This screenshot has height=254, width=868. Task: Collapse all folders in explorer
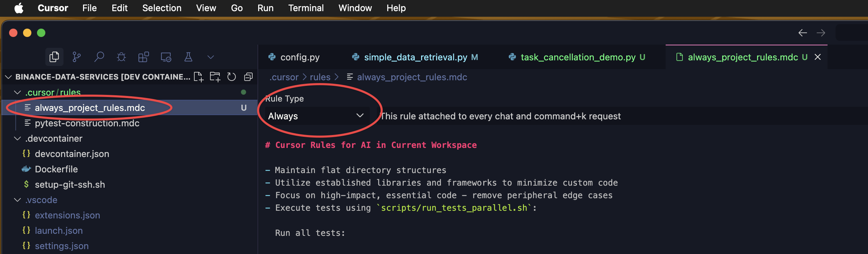click(x=248, y=77)
